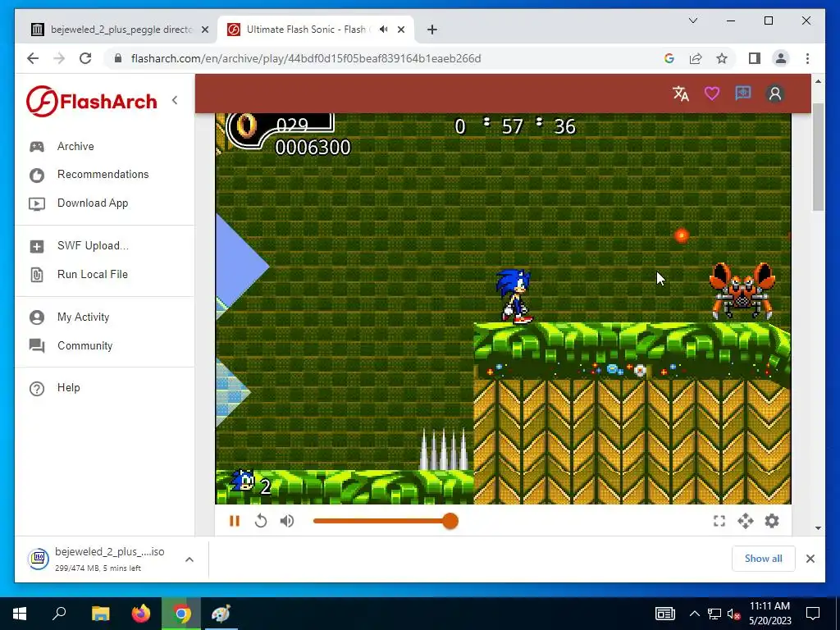Reload the current page
Image resolution: width=840 pixels, height=630 pixels.
pos(85,58)
